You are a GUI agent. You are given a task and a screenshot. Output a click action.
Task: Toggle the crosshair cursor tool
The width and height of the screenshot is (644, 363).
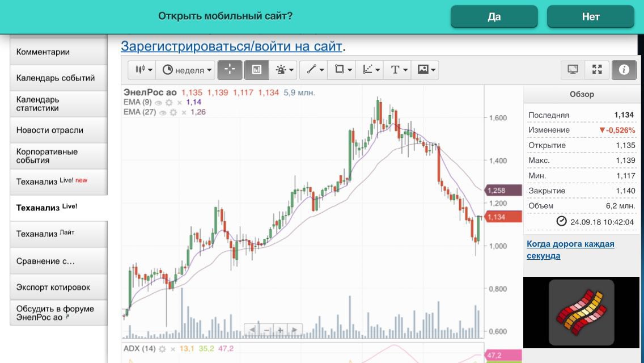pyautogui.click(x=230, y=70)
